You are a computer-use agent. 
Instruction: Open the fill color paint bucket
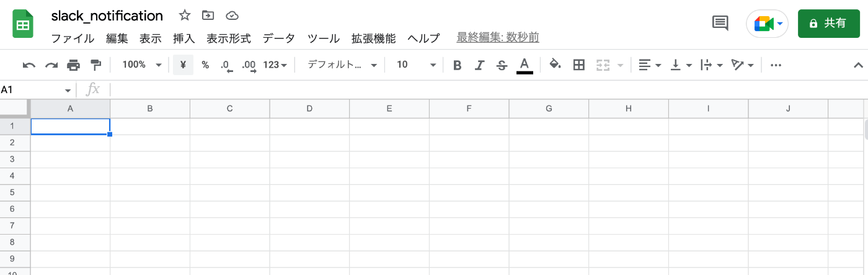[556, 65]
